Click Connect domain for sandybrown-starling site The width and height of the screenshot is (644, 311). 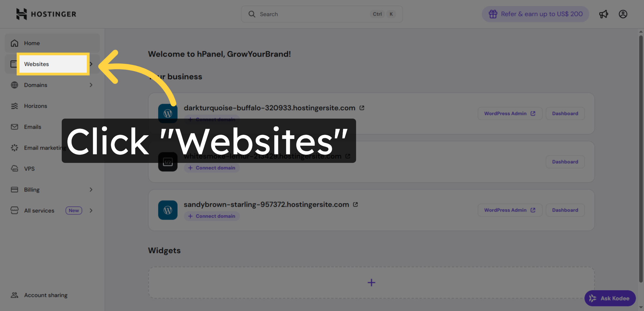point(212,216)
